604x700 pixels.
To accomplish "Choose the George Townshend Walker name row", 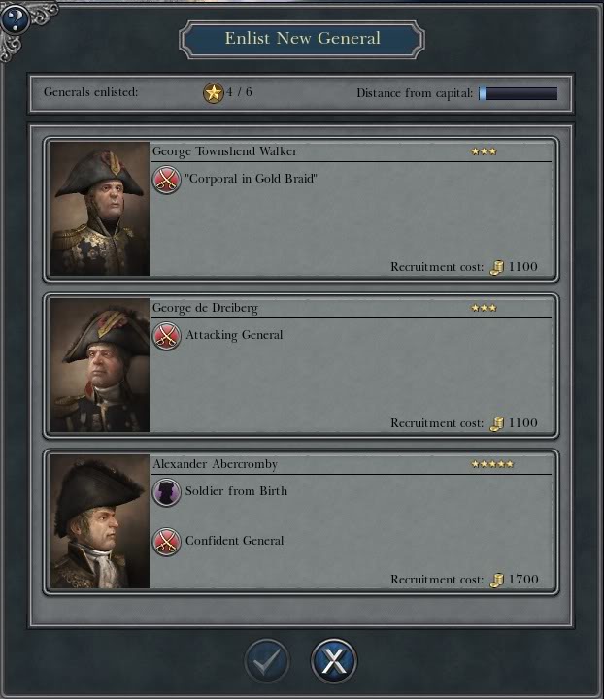I will click(x=352, y=151).
